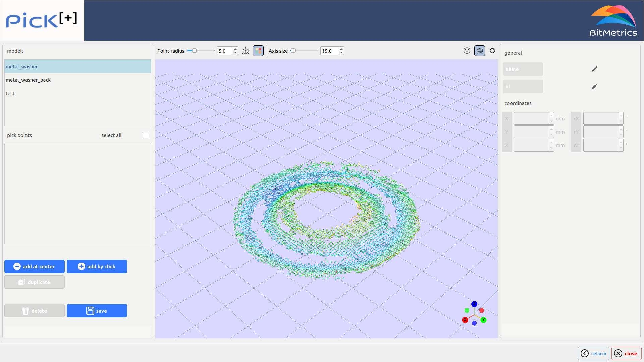The image size is (644, 362).
Task: Click the blue Z axis ball in the gizmo
Action: [x=474, y=304]
